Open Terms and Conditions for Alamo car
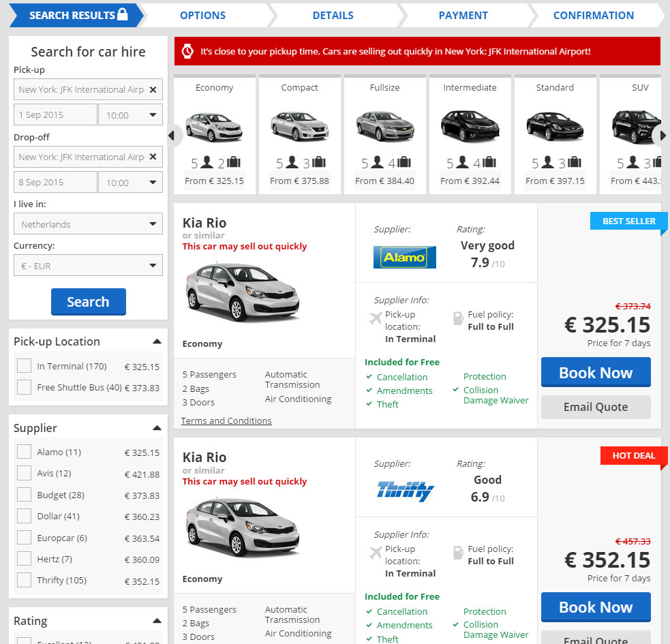Screen dimensions: 670x644 pyautogui.click(x=226, y=420)
